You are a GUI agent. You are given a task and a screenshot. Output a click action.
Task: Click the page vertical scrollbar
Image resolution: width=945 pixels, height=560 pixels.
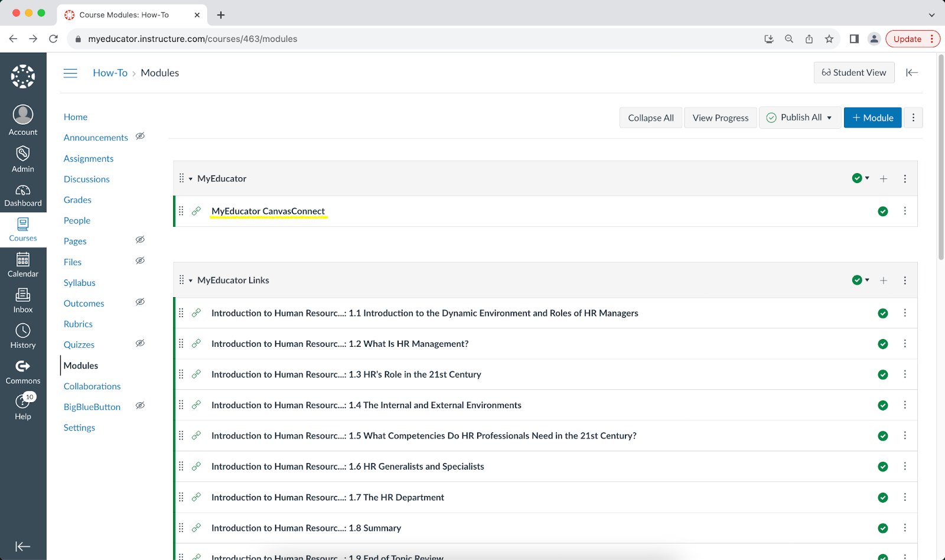[x=941, y=158]
